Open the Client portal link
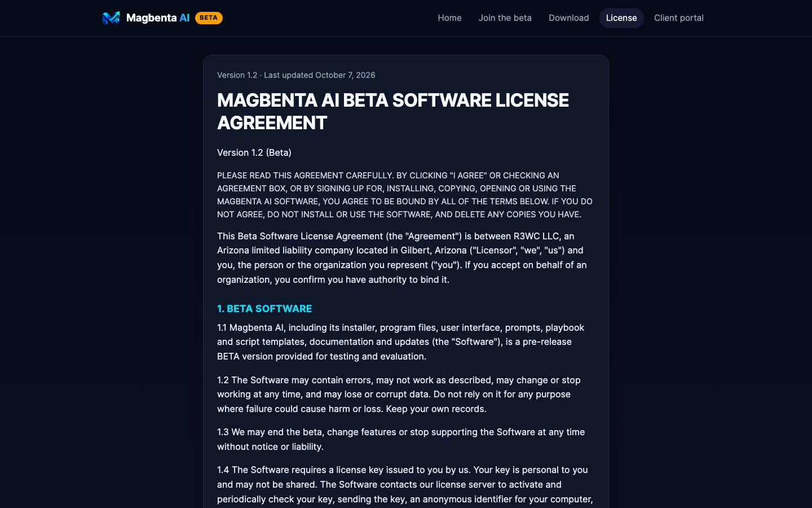812x508 pixels. pyautogui.click(x=679, y=18)
